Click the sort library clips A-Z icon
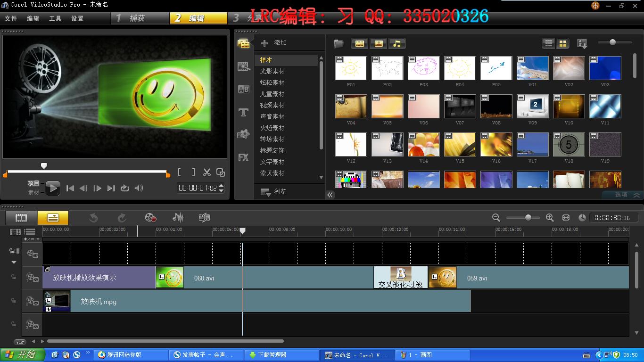The image size is (644, 362). point(582,44)
